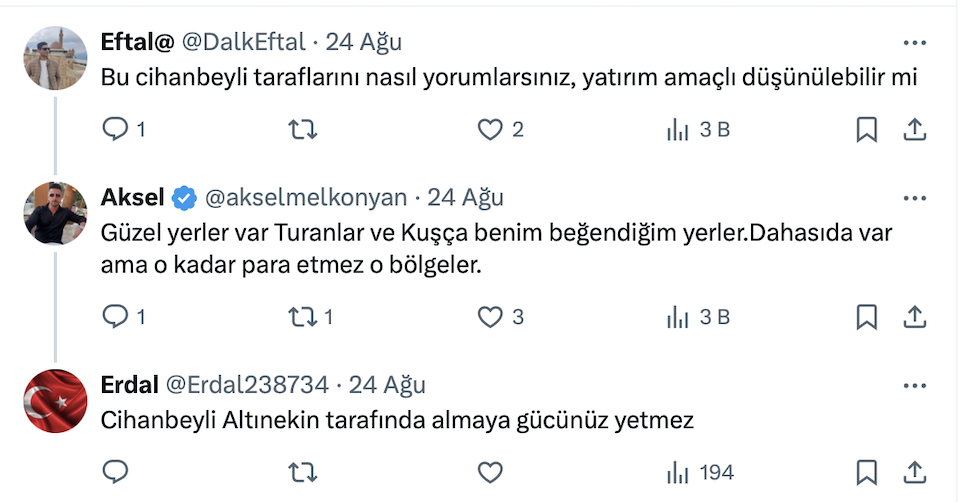Reply to Aksel's tweet

117,317
